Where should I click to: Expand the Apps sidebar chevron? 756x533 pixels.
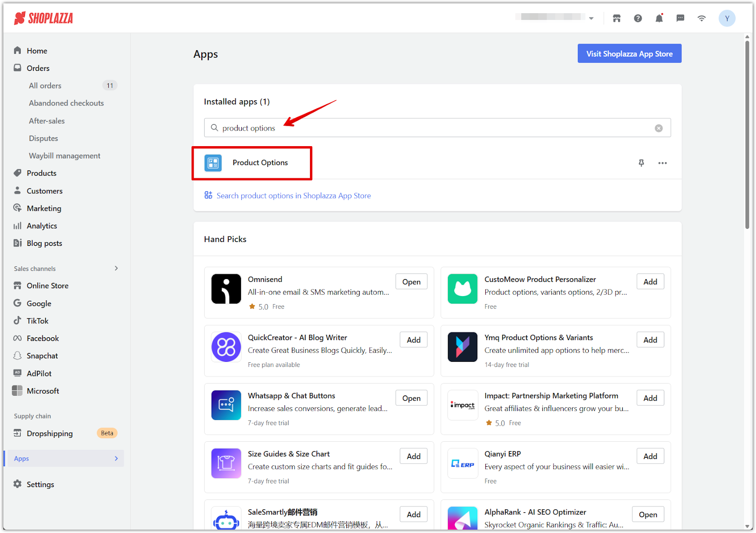pos(116,458)
